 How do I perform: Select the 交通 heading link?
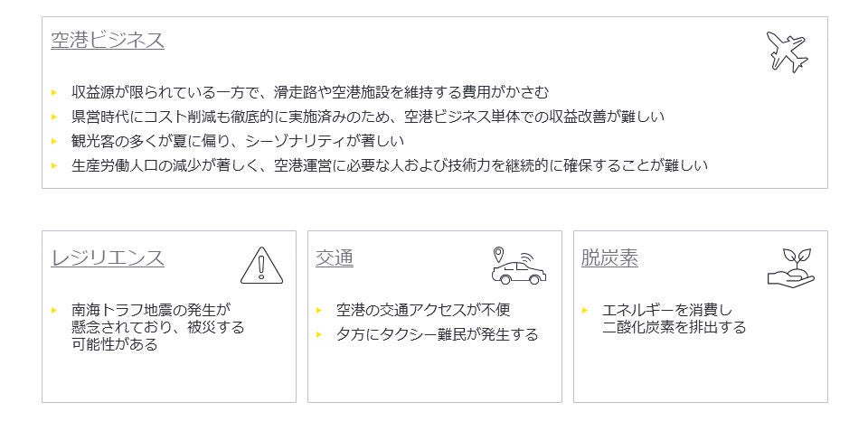tap(335, 258)
